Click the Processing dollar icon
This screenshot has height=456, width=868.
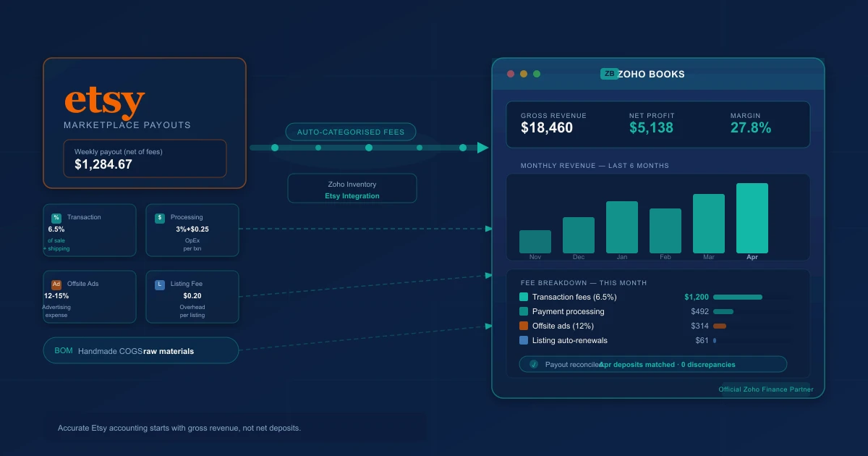(x=160, y=218)
